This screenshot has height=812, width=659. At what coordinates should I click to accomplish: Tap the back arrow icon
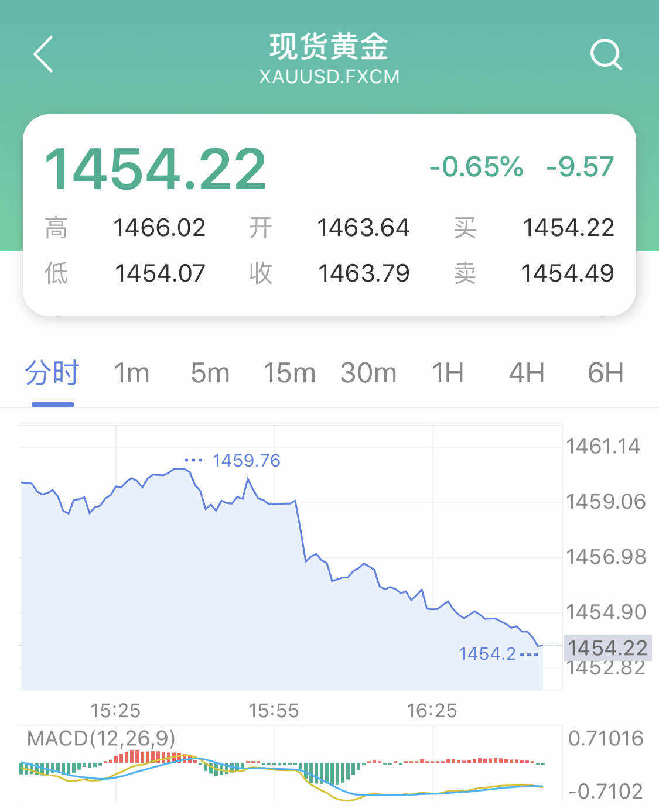43,54
